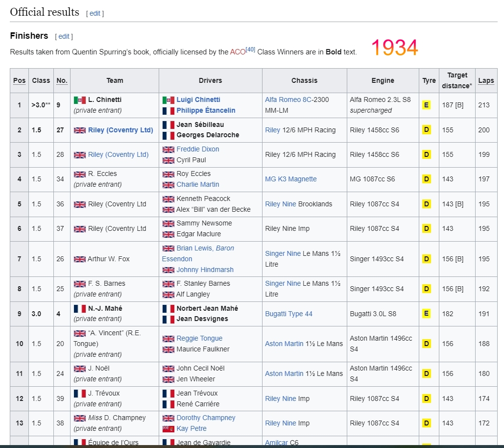Viewport: 504px width, 448px height.
Task: Click the E tyre badge in row 1
Action: tap(426, 105)
